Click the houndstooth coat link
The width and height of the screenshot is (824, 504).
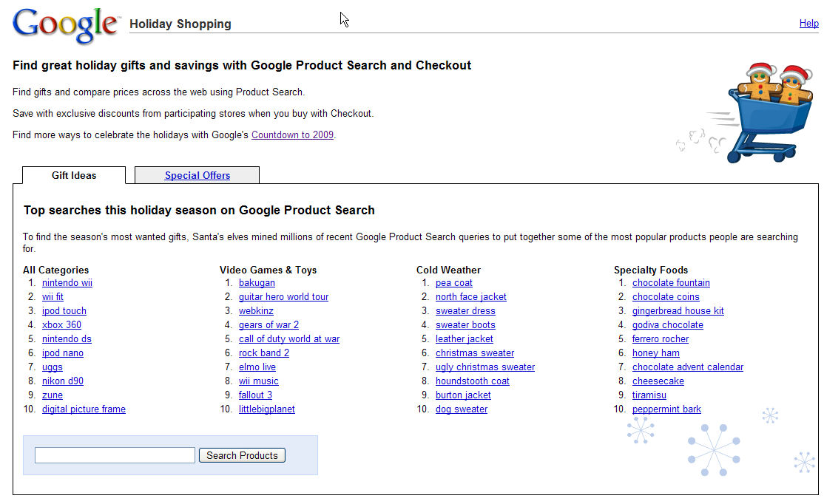(x=473, y=381)
